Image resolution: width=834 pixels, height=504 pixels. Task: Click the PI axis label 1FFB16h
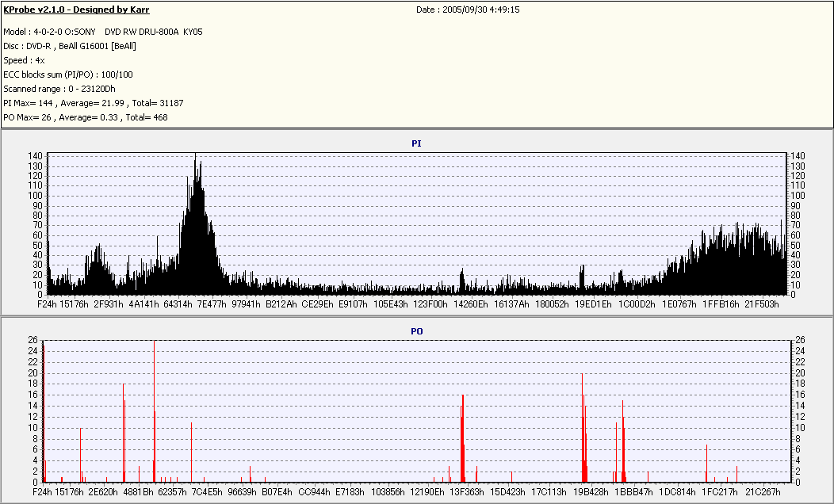(x=721, y=304)
